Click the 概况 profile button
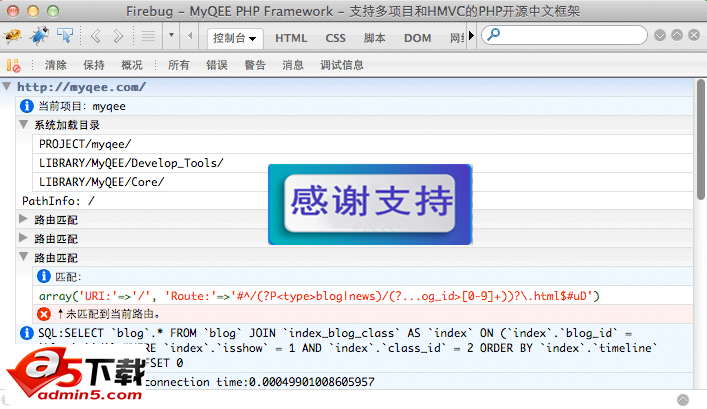The width and height of the screenshot is (707, 409). coord(132,65)
